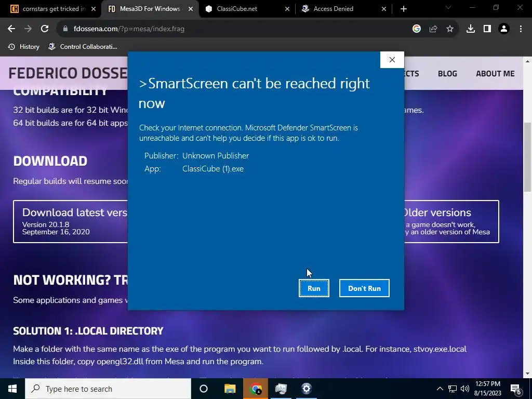Click the Unknown Publisher text

[x=216, y=156]
